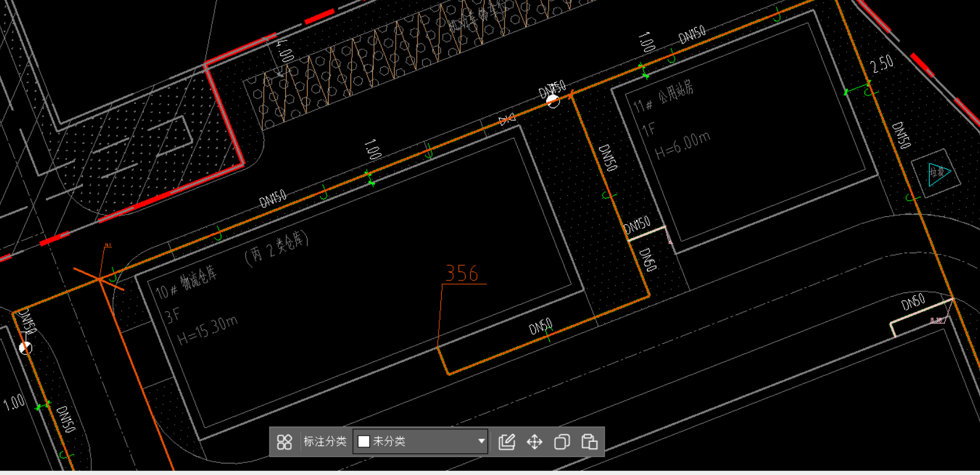Click the H=6.00m height text

coord(683,146)
